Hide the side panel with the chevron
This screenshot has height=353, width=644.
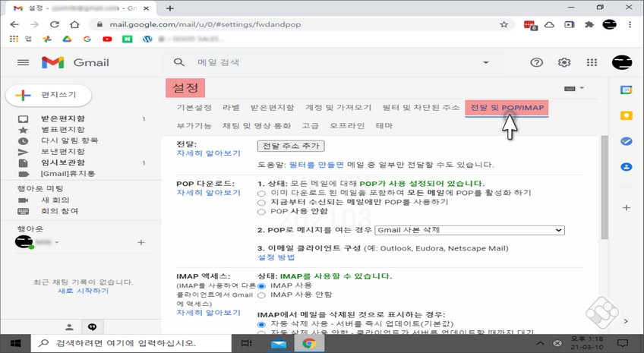[626, 321]
